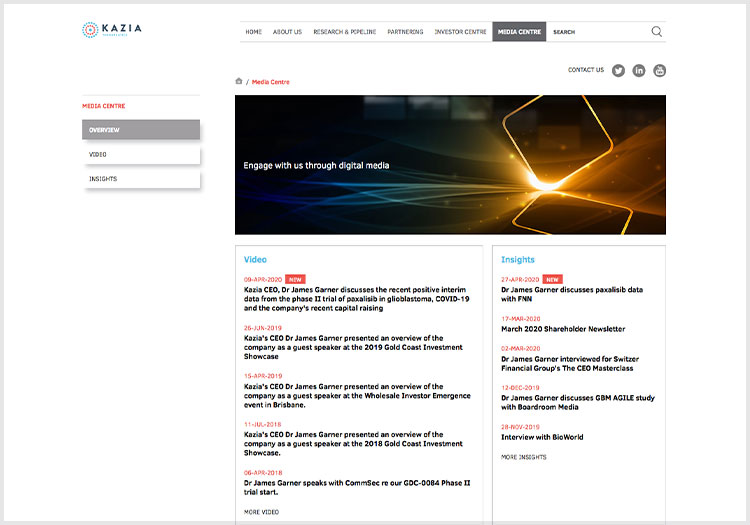Select Video in the sidebar

141,154
